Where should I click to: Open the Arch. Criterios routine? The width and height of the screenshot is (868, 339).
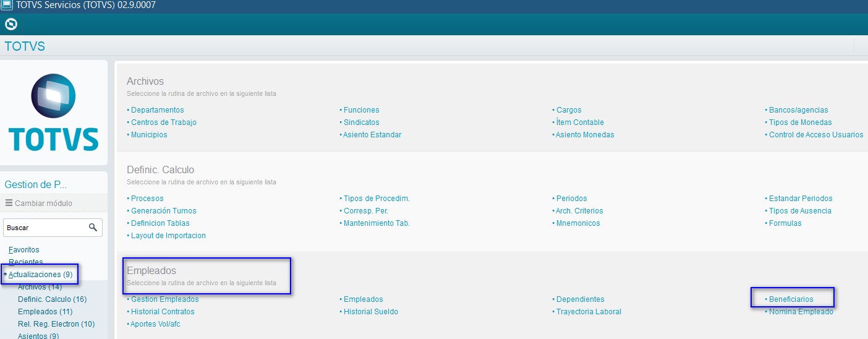[x=580, y=211]
